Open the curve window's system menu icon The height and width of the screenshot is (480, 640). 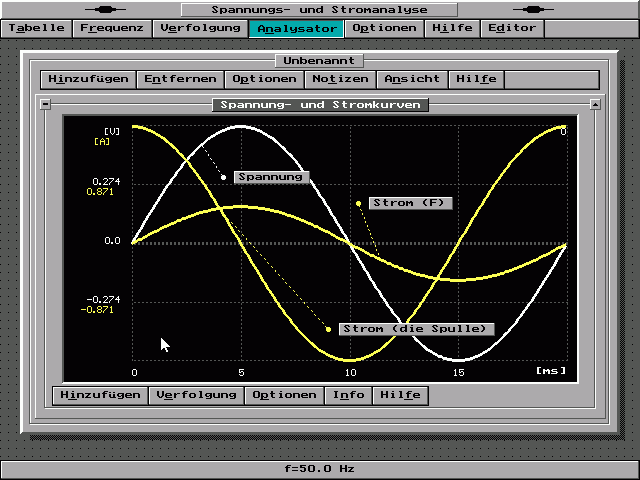point(45,104)
